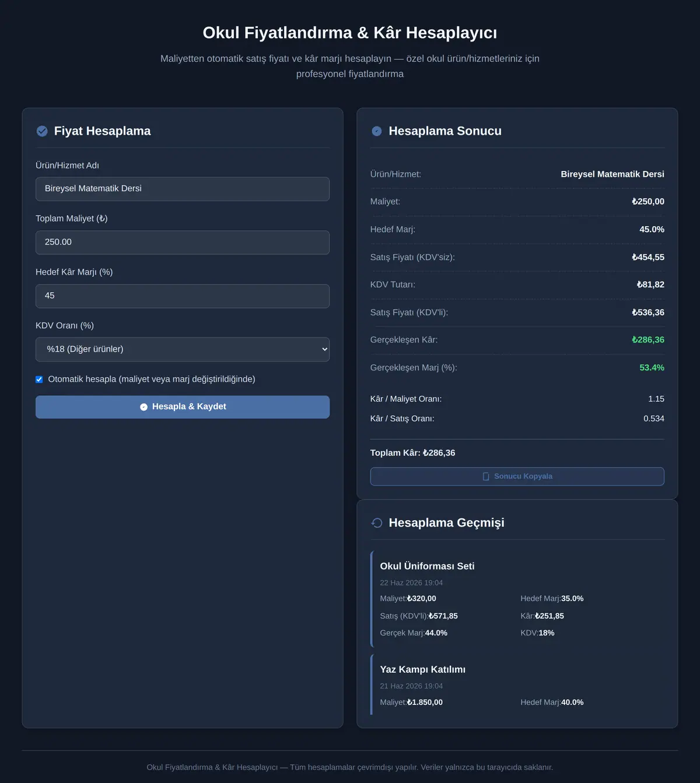Click the Toplam Kâr: ₺286,36 summary line
Screen dimensions: 700x783
point(412,453)
